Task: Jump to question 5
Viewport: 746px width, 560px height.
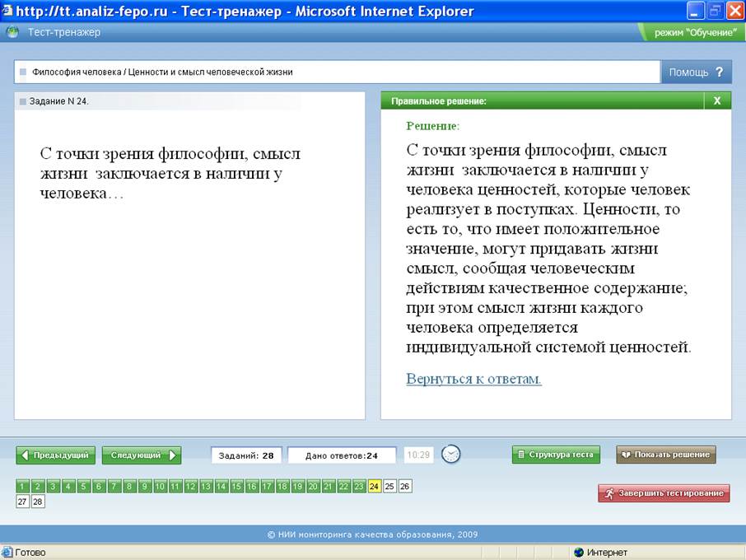Action: point(83,486)
